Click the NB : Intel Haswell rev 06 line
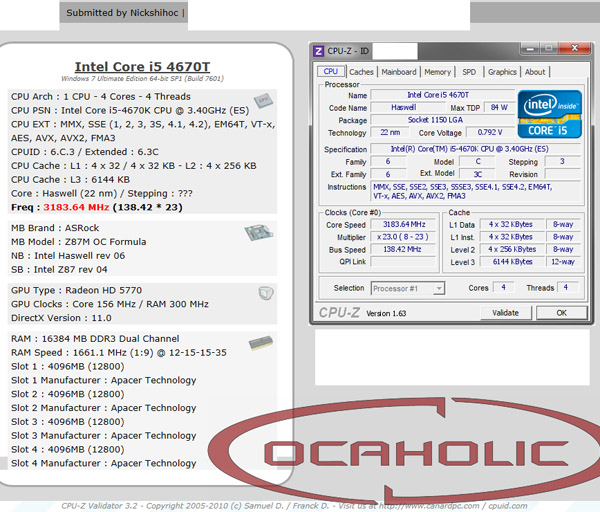 point(68,256)
